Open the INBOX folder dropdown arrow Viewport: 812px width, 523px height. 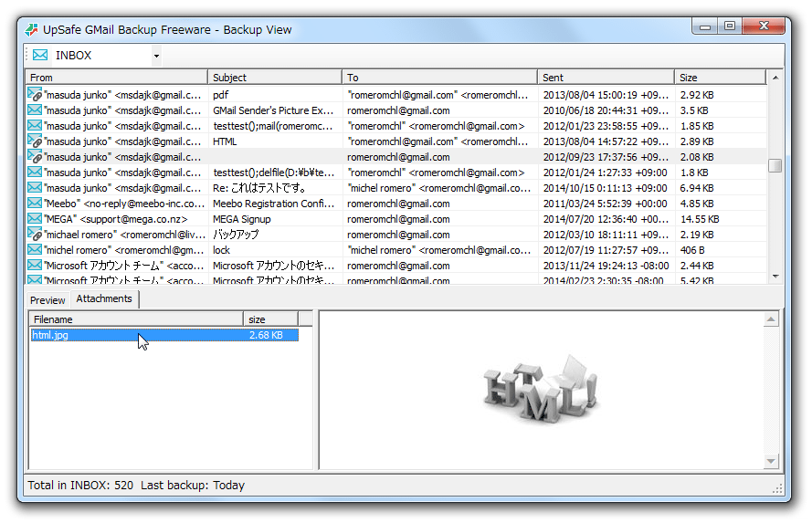[156, 56]
